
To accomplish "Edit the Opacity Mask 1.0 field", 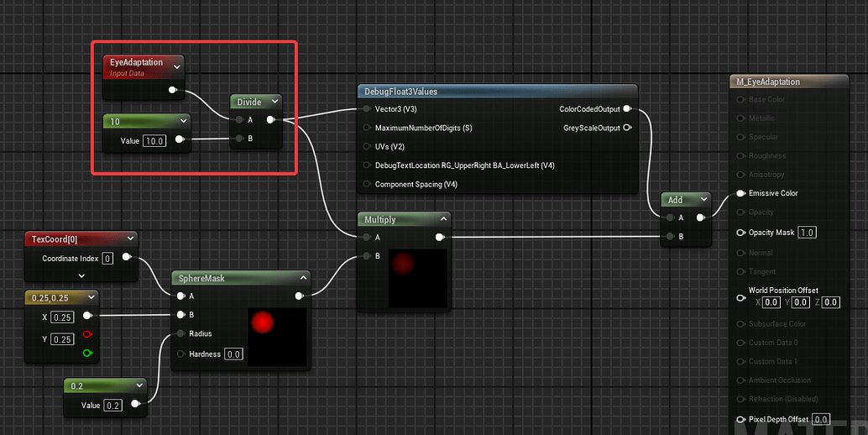I will [807, 233].
